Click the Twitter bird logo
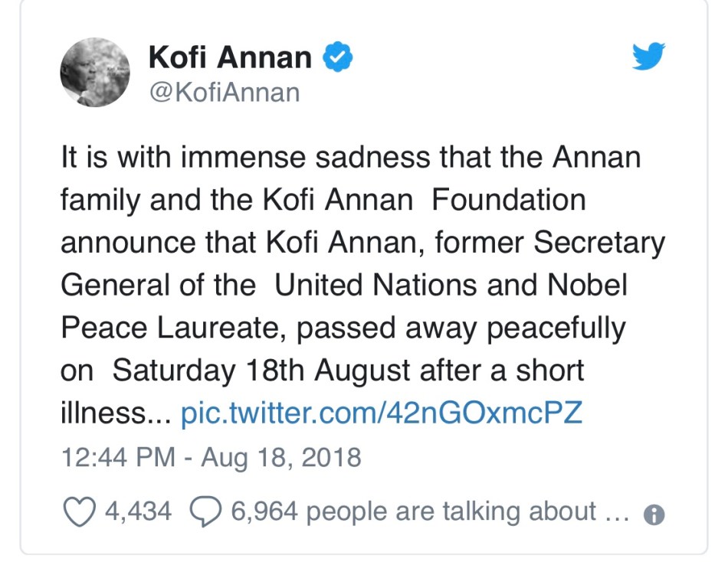This screenshot has height=562, width=728. (x=648, y=57)
